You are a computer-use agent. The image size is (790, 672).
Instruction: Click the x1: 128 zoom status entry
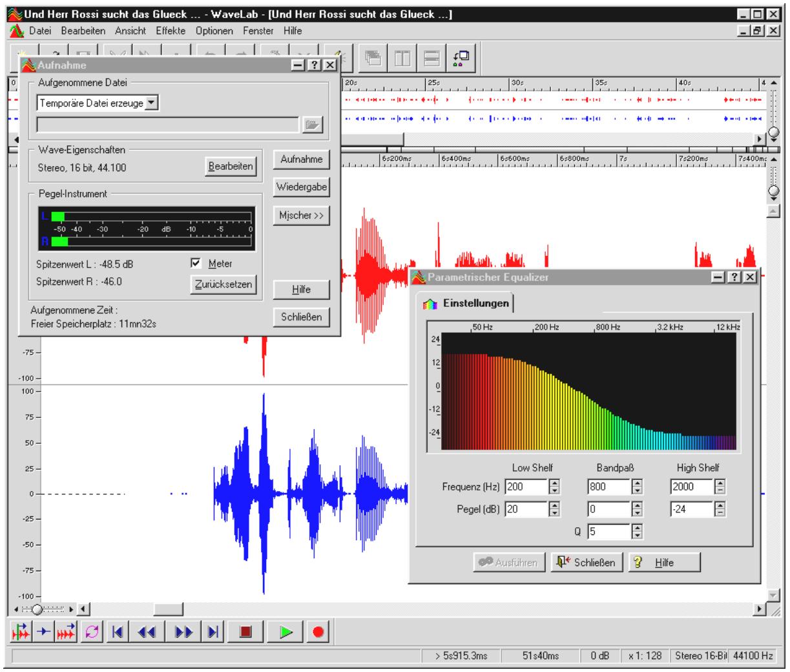(x=645, y=656)
